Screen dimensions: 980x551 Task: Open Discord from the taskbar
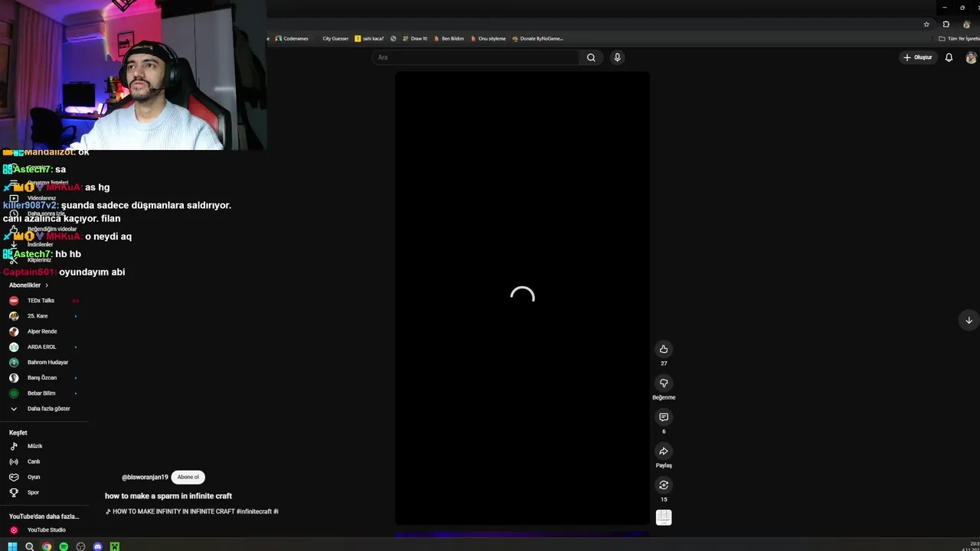97,546
